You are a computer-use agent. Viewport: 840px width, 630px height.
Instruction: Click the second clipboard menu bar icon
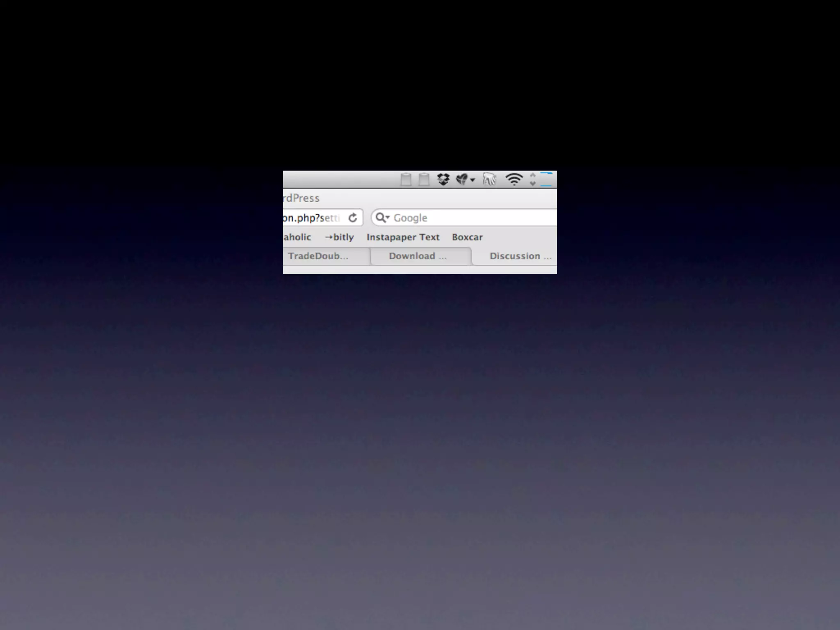(424, 180)
